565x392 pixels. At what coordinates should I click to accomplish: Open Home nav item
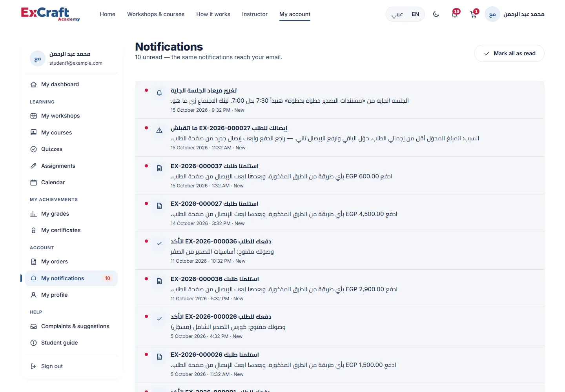click(108, 14)
